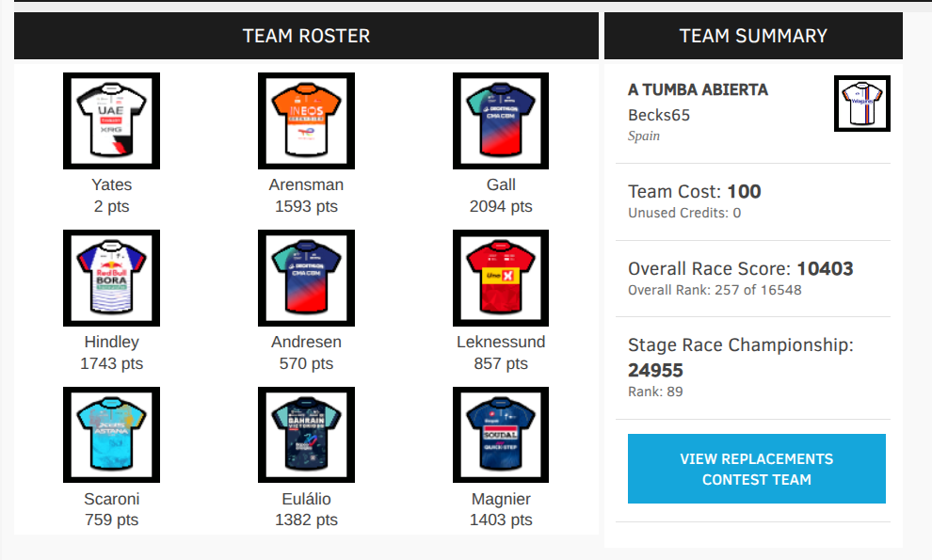
Task: Click the team jersey thumbnail in Team Summary
Action: coord(861,104)
